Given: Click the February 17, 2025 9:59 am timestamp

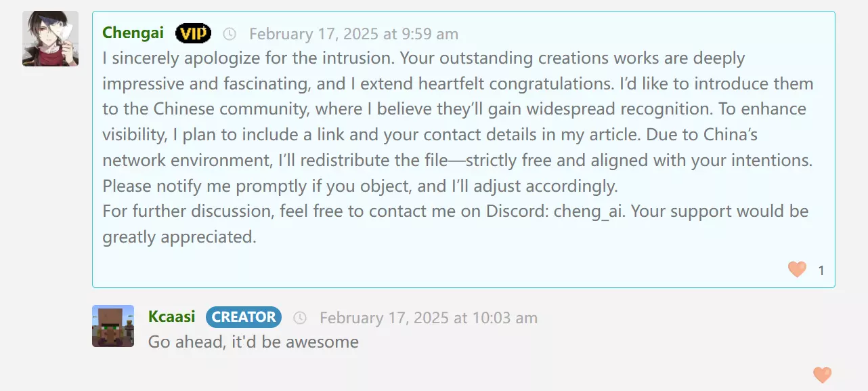Looking at the screenshot, I should [353, 34].
